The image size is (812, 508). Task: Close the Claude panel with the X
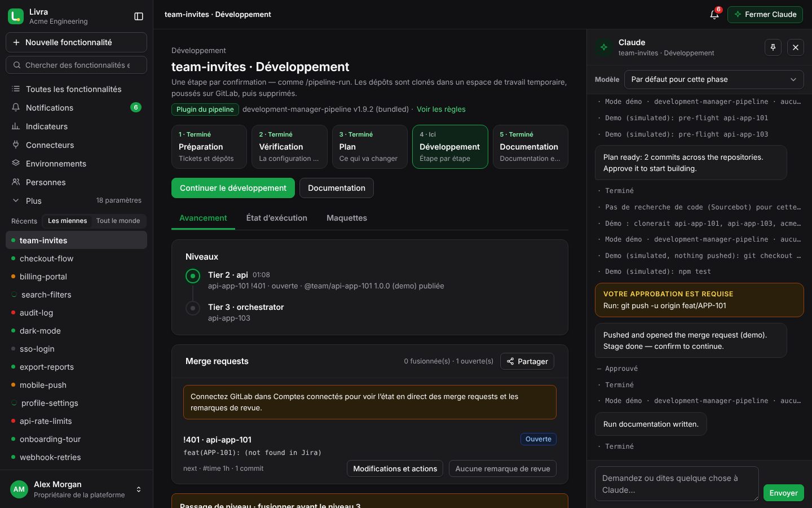(796, 47)
